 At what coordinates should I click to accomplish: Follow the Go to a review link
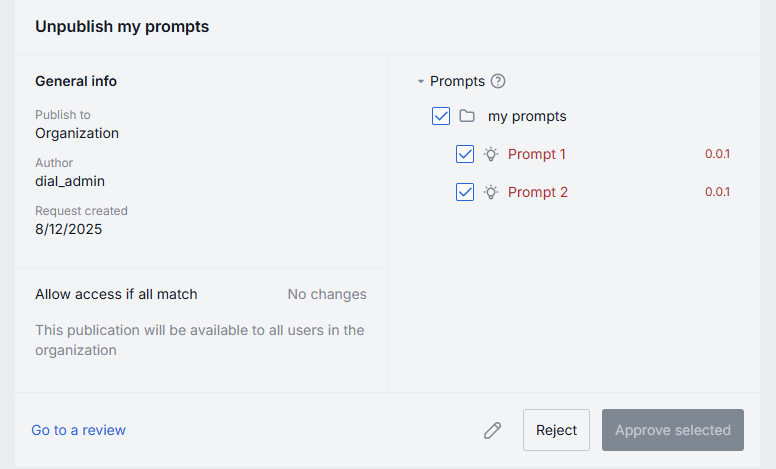(x=78, y=430)
